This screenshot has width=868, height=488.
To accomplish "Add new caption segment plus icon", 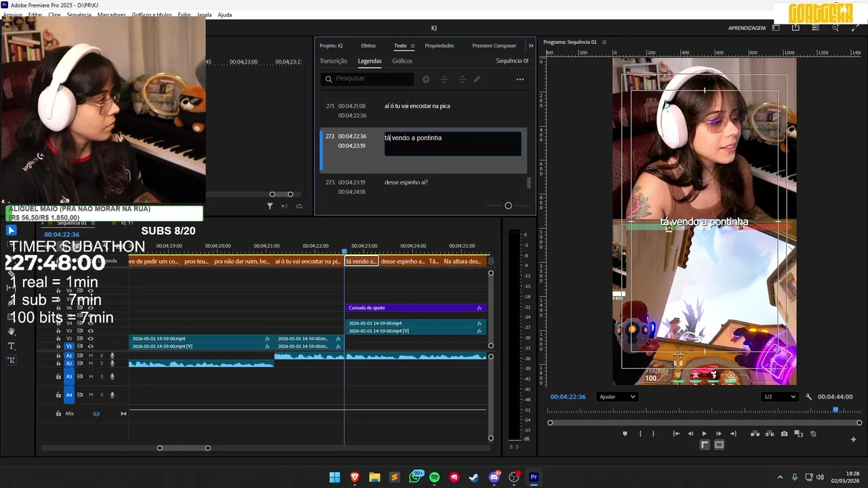I will [426, 79].
